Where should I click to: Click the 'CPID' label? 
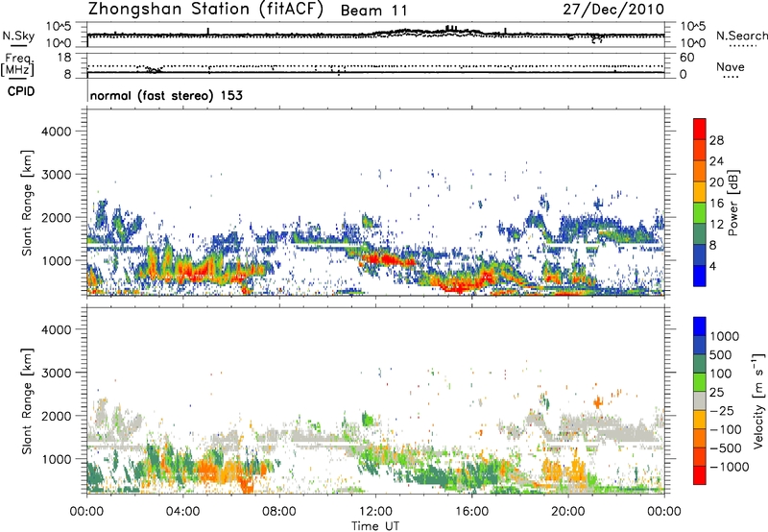click(21, 91)
